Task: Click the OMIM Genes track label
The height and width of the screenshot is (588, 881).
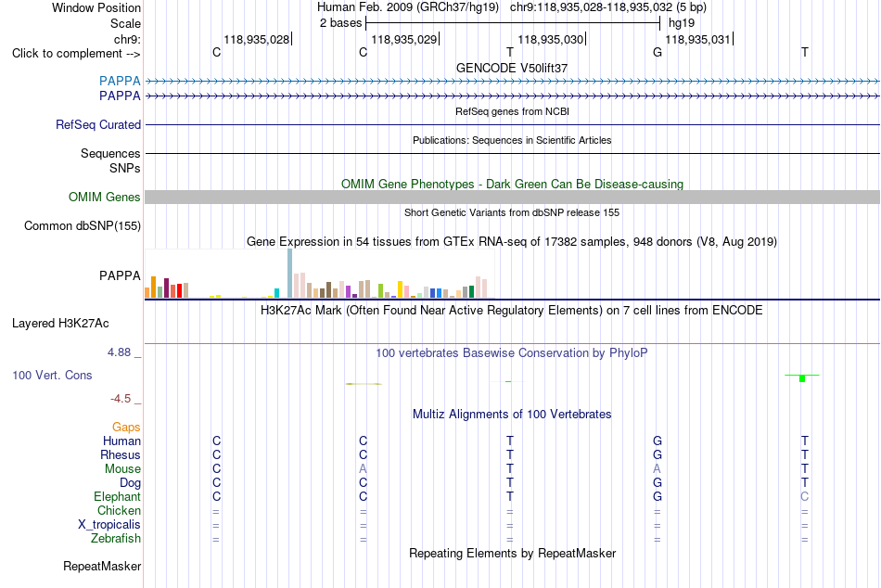Action: click(x=105, y=198)
